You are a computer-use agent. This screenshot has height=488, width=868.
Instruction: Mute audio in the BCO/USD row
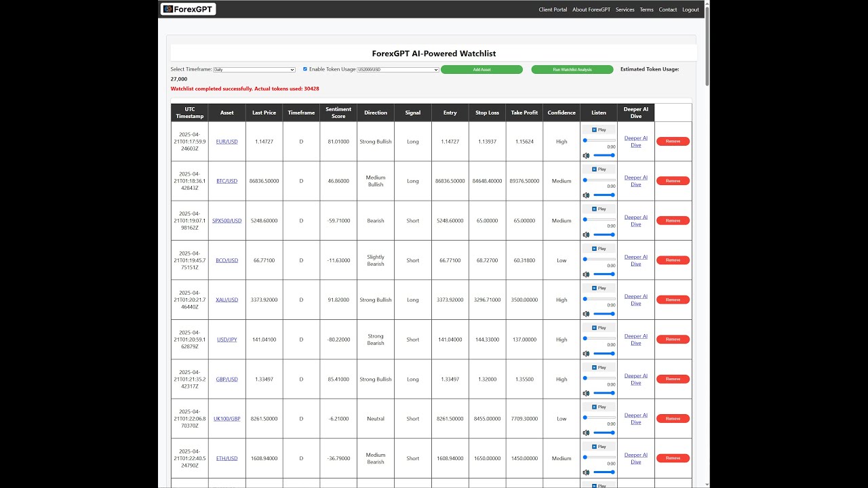click(x=586, y=274)
